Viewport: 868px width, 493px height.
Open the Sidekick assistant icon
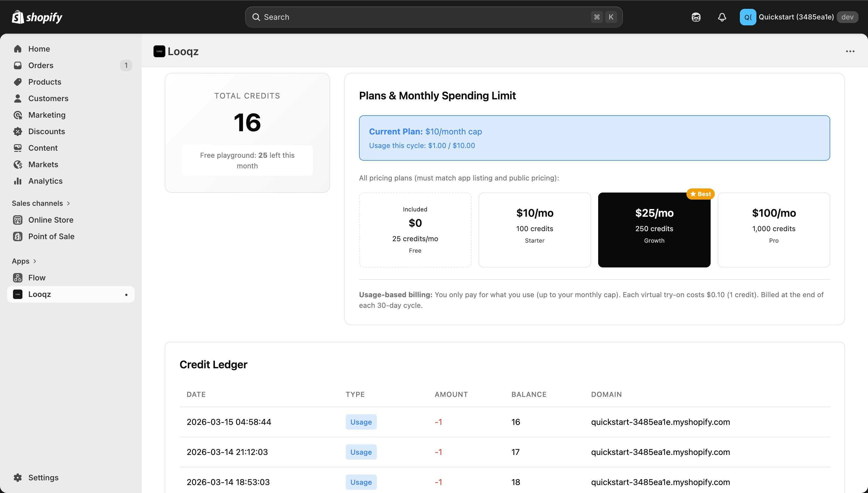tap(696, 17)
